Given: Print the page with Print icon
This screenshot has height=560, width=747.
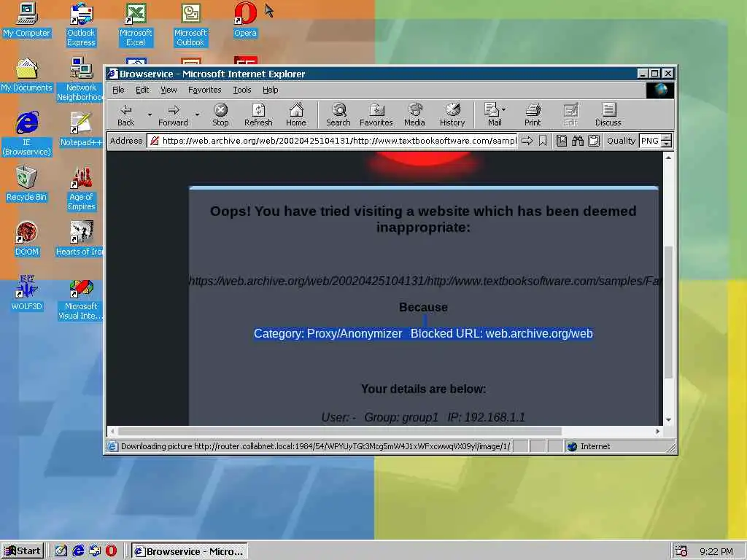Looking at the screenshot, I should click(x=533, y=114).
